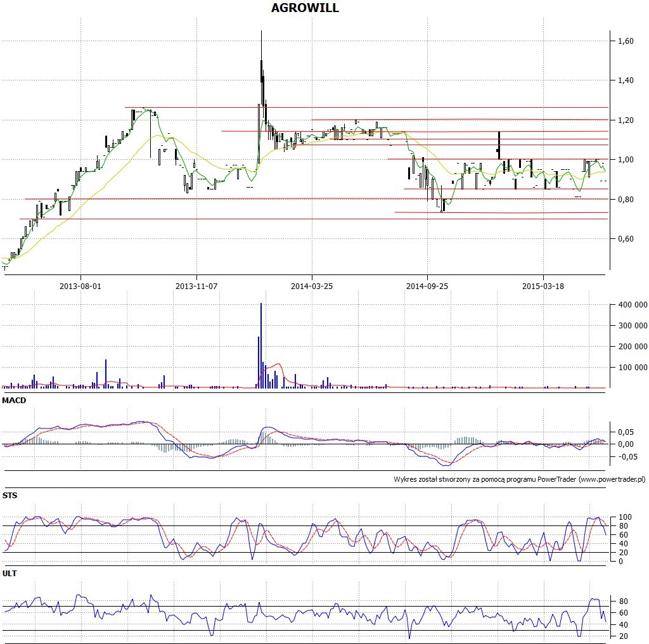
Task: Click the 100 000 volume axis label
Action: click(633, 367)
